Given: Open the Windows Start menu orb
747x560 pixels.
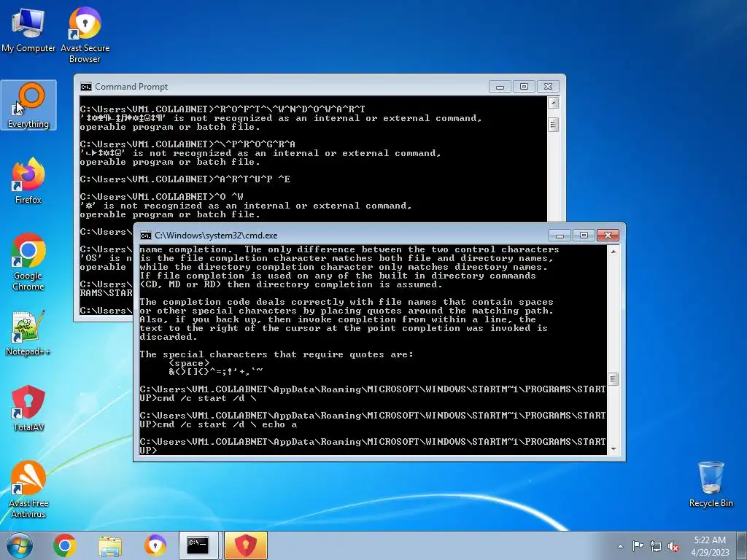Looking at the screenshot, I should click(x=19, y=545).
